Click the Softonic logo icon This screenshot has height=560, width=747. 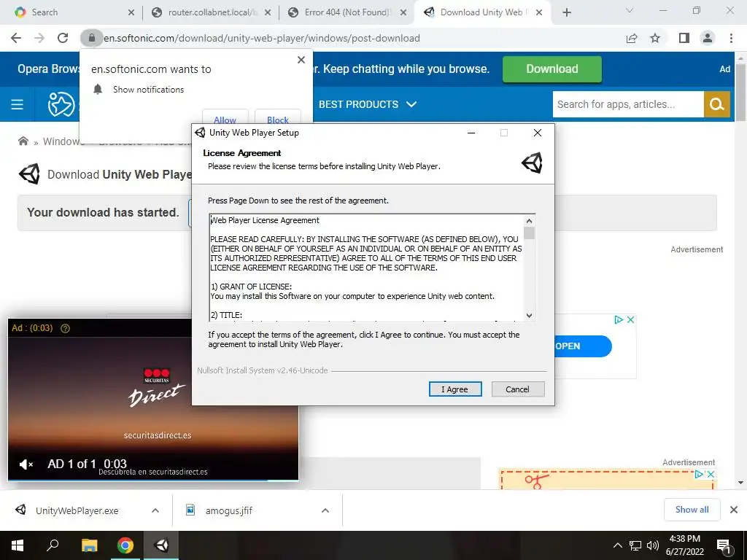click(x=61, y=104)
